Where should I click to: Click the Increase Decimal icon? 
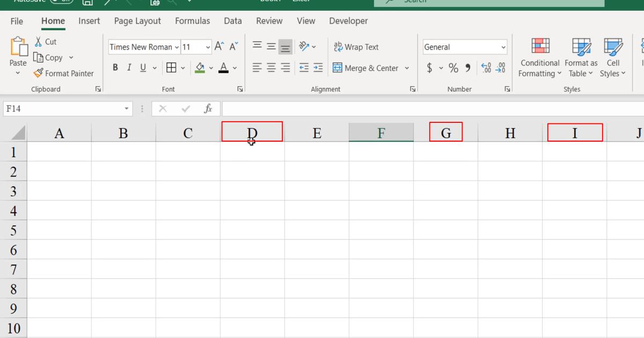click(486, 68)
